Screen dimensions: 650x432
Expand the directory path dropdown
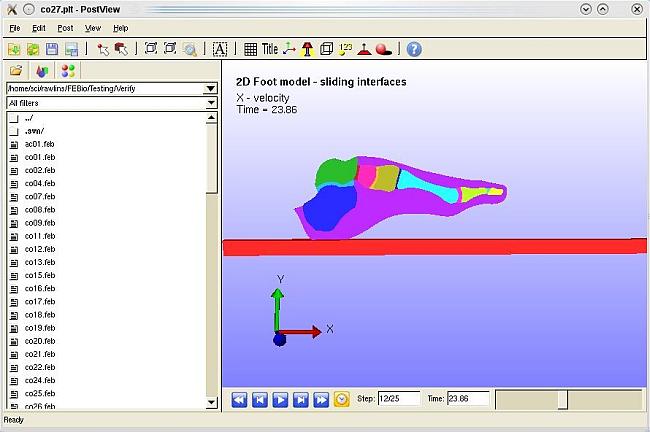[210, 89]
